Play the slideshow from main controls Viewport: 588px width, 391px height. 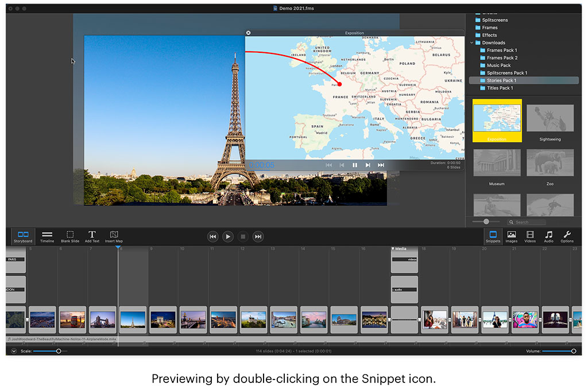227,237
